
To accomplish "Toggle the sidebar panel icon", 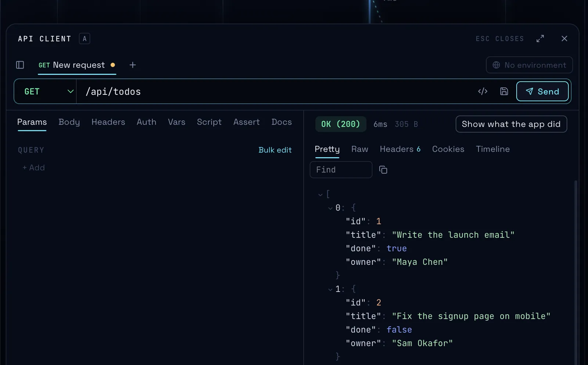I will point(20,65).
